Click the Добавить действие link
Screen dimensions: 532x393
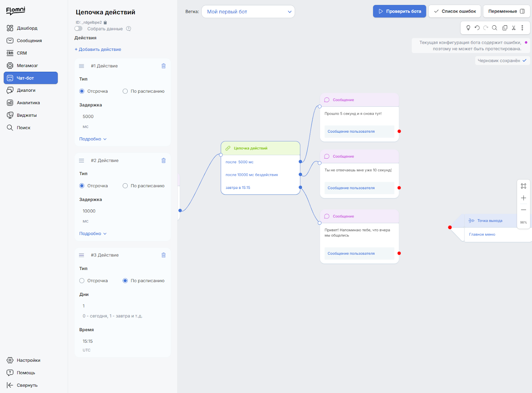pos(98,49)
